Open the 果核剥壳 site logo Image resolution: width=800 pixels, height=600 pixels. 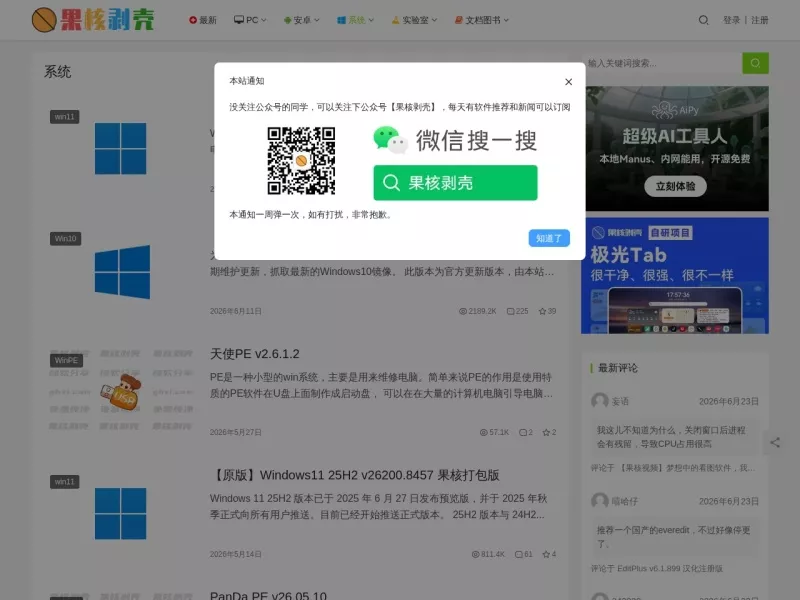tap(93, 20)
